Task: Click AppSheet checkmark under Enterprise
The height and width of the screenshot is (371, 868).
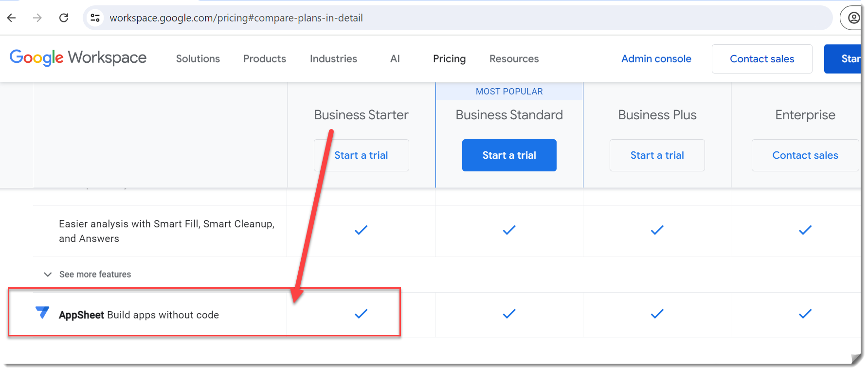Action: coord(805,314)
